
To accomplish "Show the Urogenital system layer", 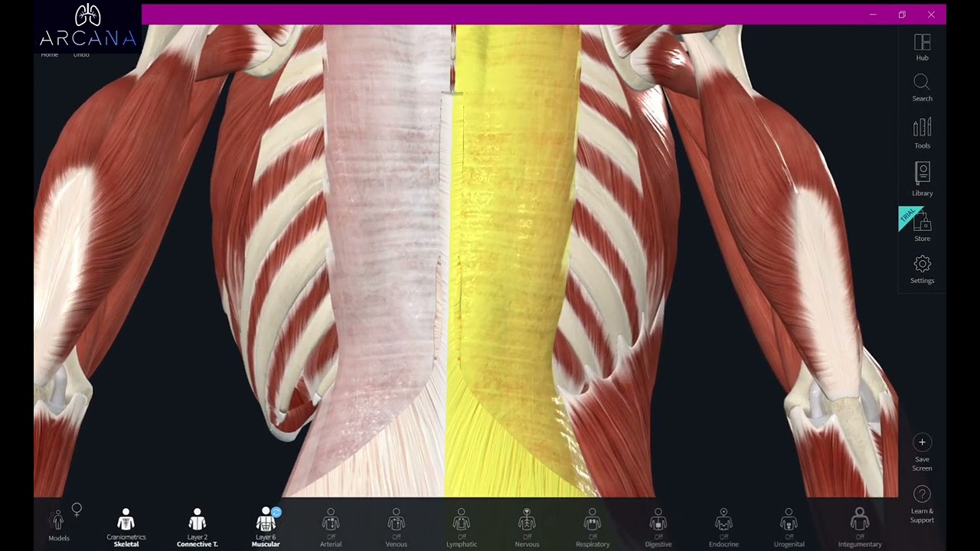I will coord(789,528).
